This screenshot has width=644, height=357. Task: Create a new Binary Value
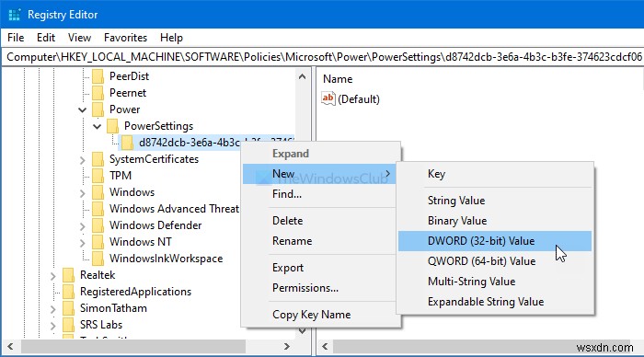pyautogui.click(x=495, y=221)
